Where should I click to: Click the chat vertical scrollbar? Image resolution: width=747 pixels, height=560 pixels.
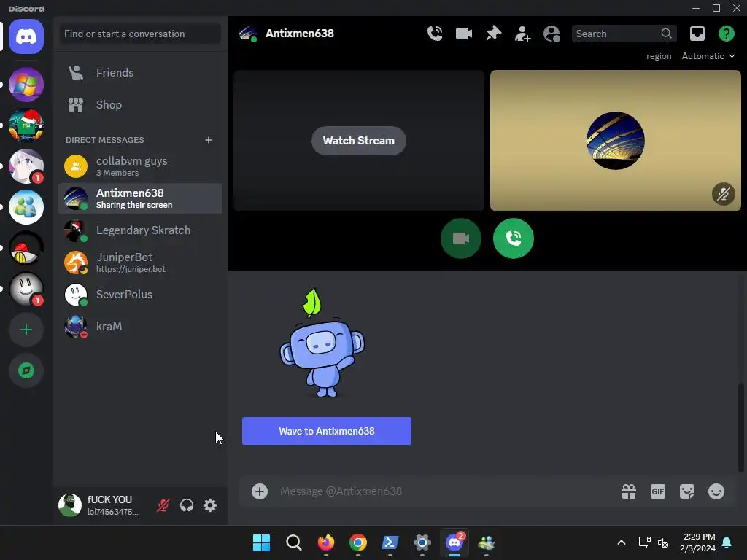pyautogui.click(x=740, y=427)
